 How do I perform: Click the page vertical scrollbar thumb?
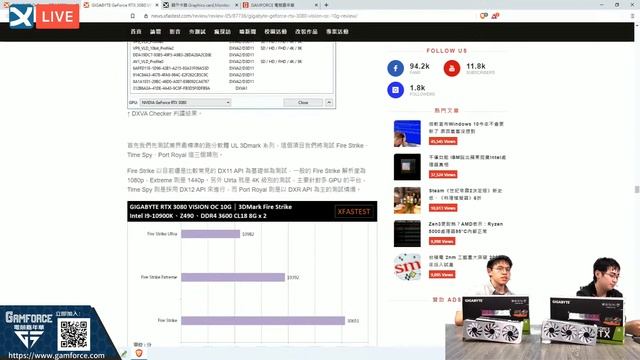pyautogui.click(x=637, y=190)
